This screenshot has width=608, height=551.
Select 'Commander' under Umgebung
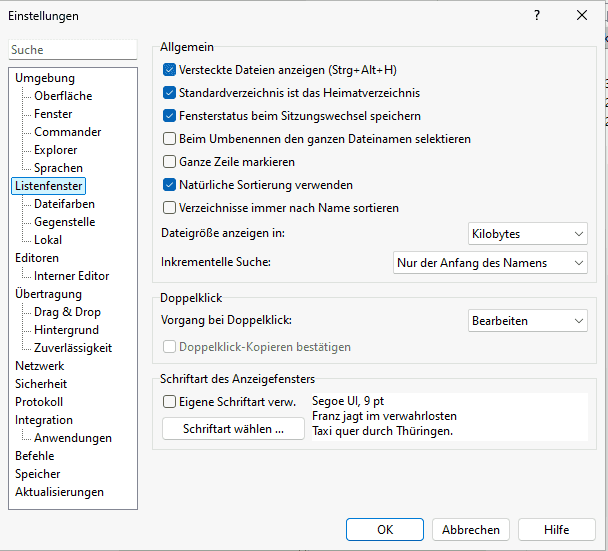[67, 132]
